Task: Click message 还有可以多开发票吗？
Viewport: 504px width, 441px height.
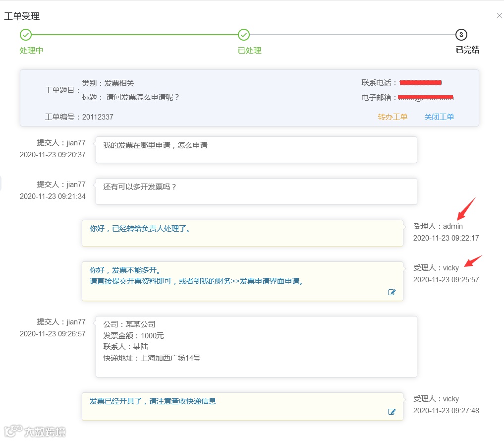Action: [x=140, y=187]
